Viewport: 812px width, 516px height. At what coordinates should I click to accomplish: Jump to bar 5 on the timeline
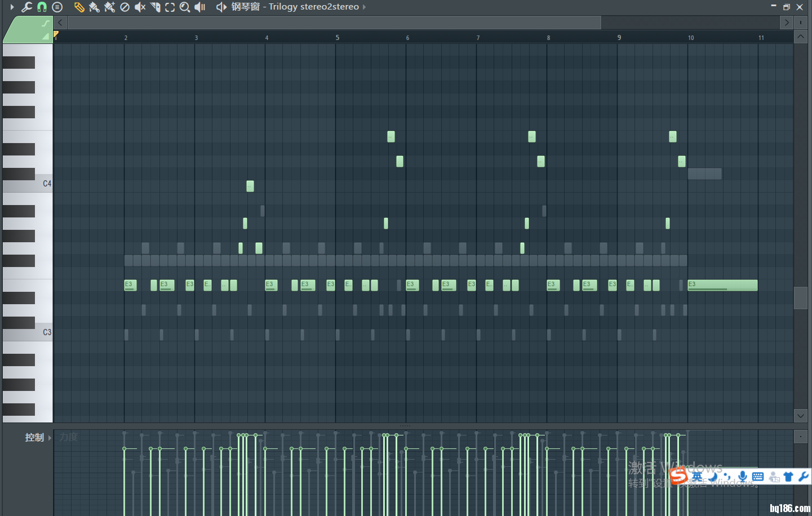338,38
